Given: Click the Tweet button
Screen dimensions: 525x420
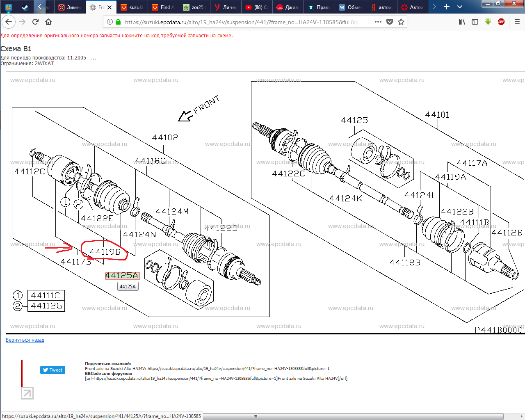Looking at the screenshot, I should pos(52,370).
